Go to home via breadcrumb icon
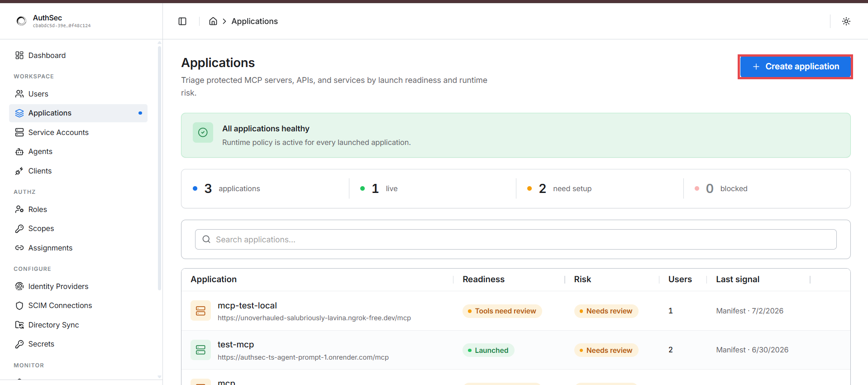 pos(213,21)
